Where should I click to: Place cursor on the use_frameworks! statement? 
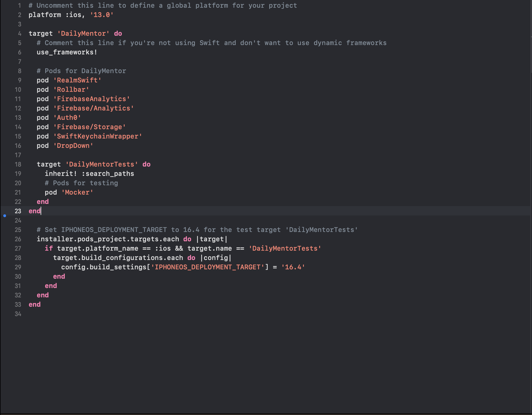67,52
